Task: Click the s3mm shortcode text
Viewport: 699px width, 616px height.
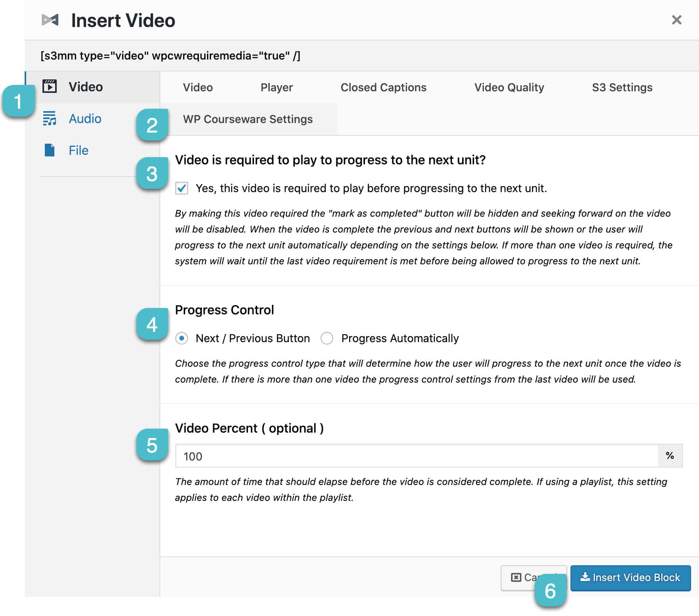Action: click(x=170, y=56)
